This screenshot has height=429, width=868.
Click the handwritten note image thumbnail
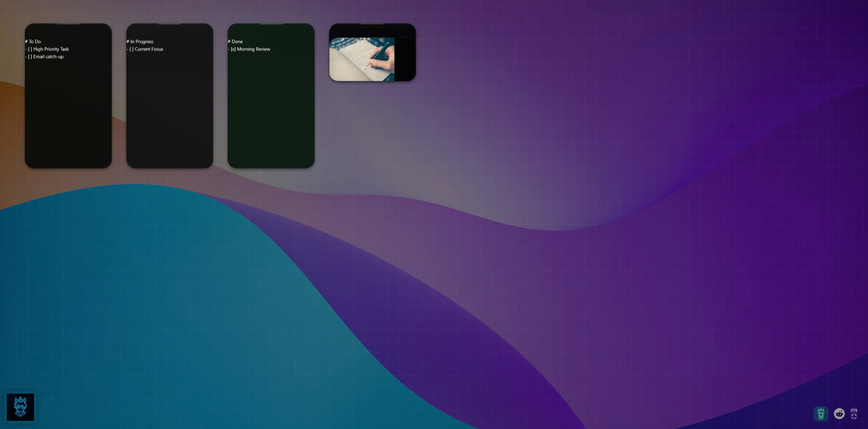(x=362, y=59)
